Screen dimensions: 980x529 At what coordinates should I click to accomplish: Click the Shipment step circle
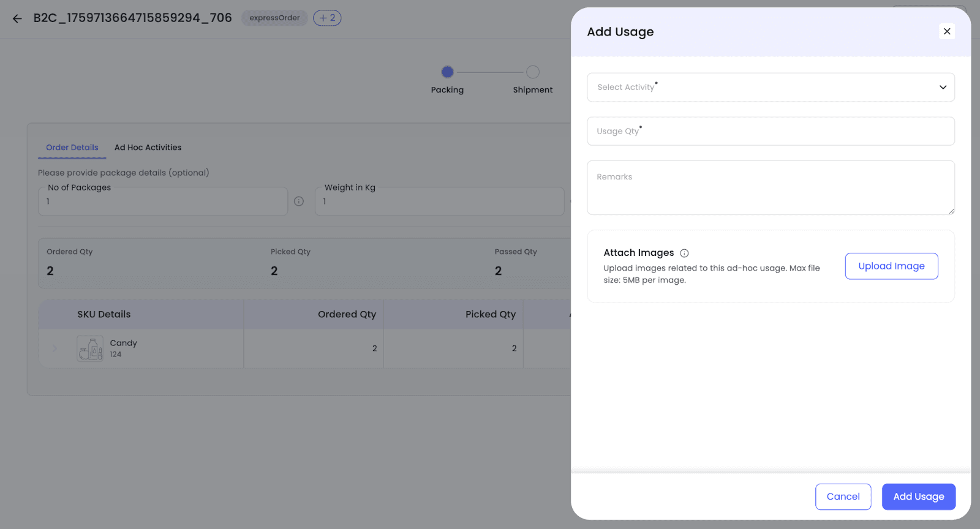[533, 72]
